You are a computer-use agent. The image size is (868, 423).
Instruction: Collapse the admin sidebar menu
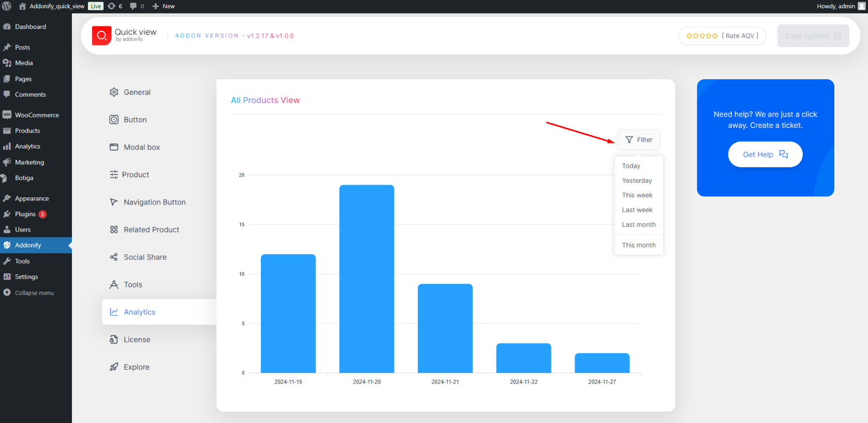[x=34, y=293]
